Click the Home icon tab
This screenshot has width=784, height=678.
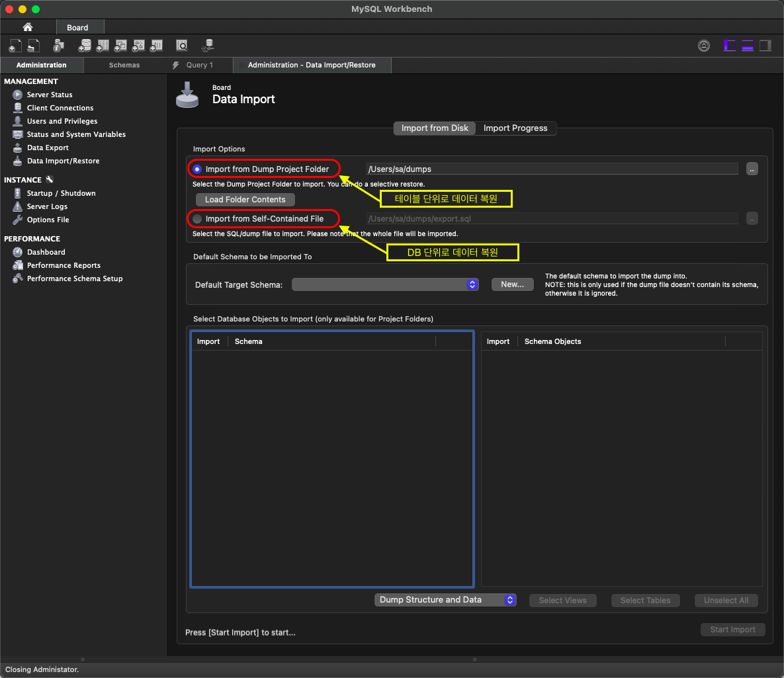pyautogui.click(x=28, y=27)
